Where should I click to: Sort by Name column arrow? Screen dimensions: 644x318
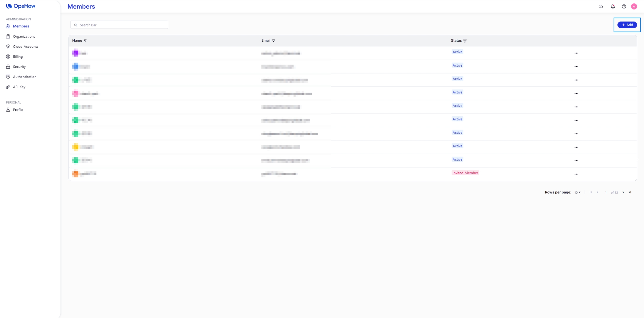[x=85, y=41]
